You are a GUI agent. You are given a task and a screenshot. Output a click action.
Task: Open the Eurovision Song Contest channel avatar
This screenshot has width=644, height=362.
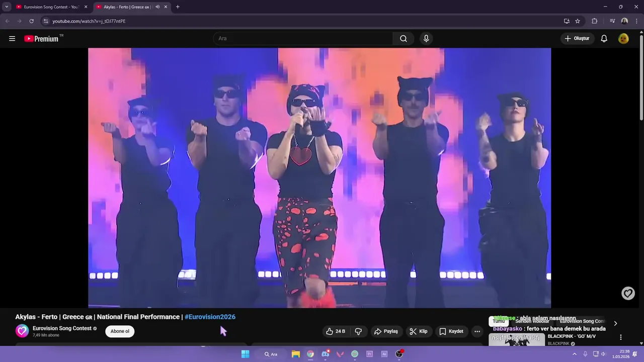coord(22,331)
